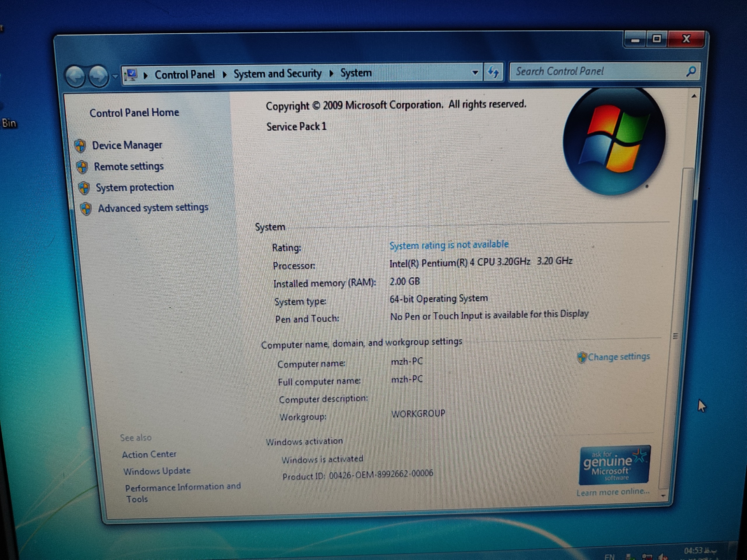Select the Copyright 2009 Microsoft Corporation line
The image size is (747, 560).
[x=396, y=105]
